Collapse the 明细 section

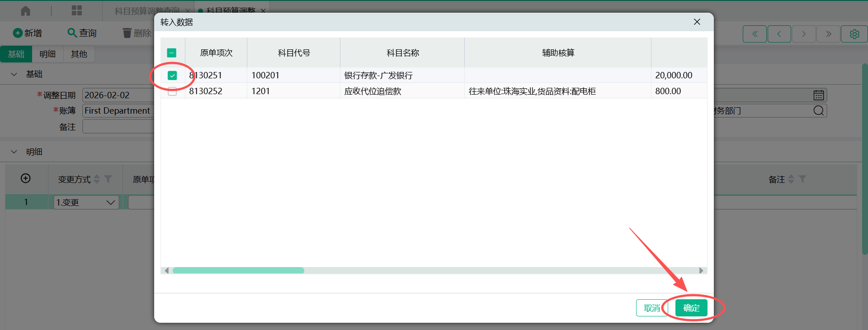coord(14,152)
